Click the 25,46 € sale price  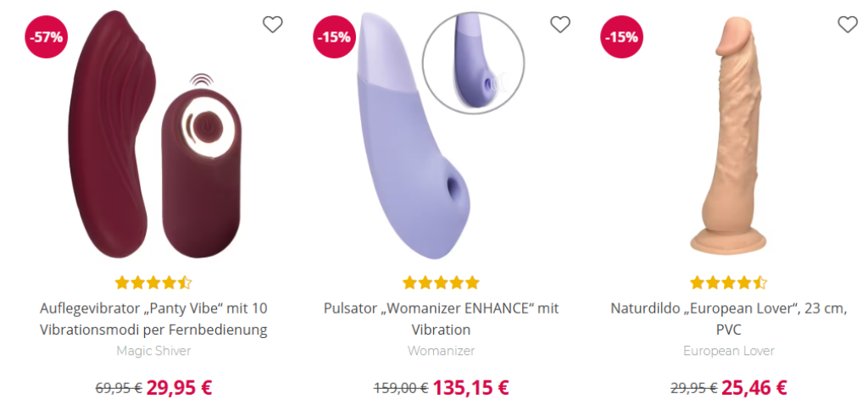tap(754, 388)
